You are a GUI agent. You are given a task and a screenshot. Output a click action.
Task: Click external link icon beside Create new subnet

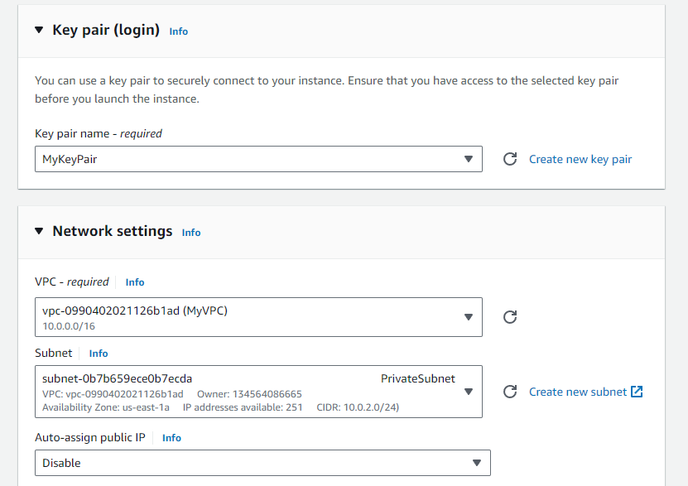click(637, 391)
